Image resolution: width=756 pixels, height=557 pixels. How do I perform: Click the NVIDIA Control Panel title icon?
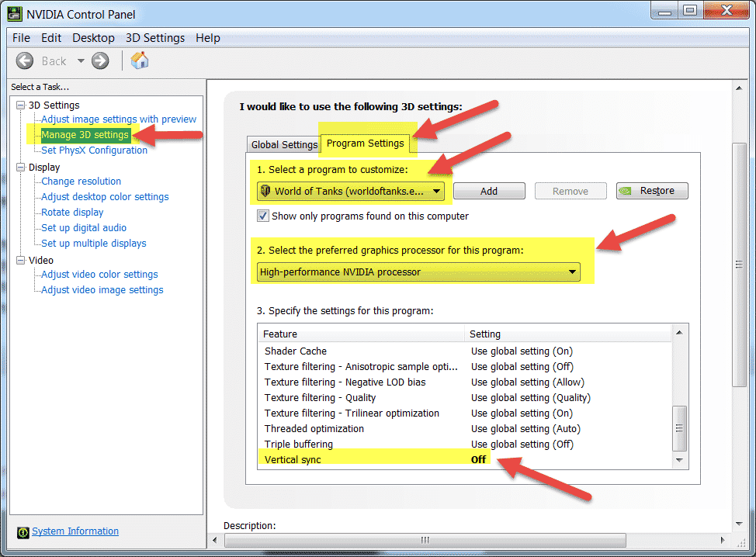[x=15, y=14]
